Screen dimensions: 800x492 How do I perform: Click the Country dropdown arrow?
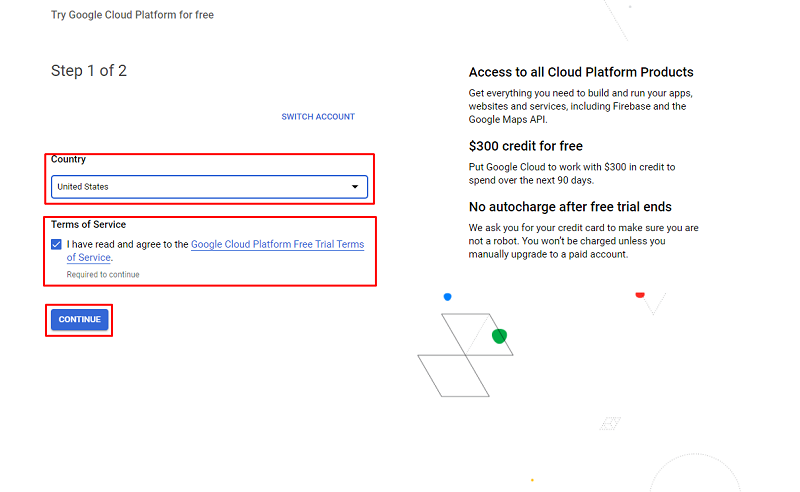coord(355,187)
